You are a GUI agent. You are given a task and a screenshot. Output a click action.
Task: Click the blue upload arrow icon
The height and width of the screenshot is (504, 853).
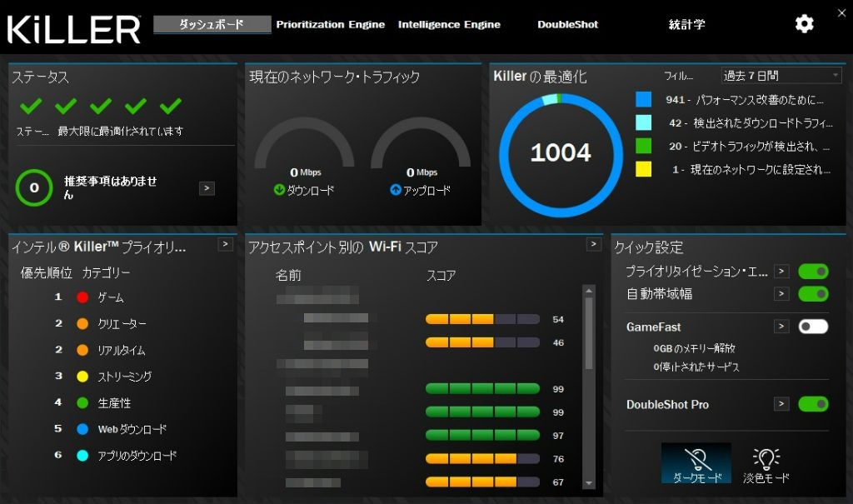(x=396, y=190)
